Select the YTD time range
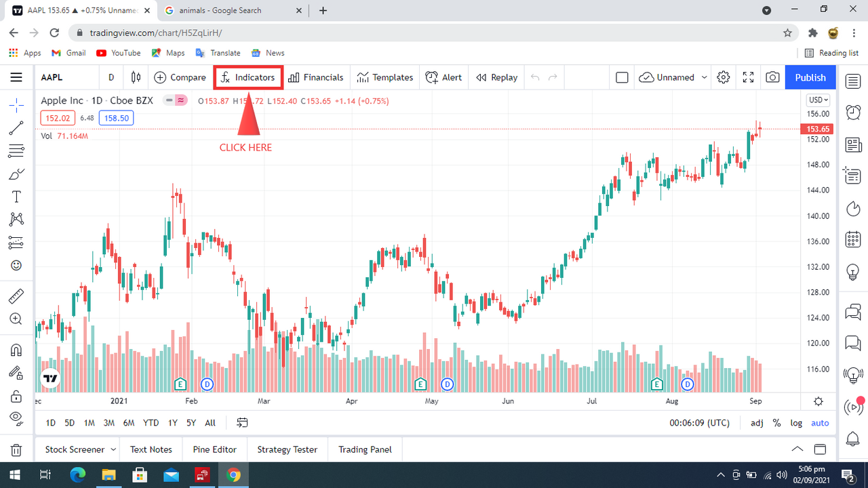This screenshot has height=488, width=868. pos(151,423)
